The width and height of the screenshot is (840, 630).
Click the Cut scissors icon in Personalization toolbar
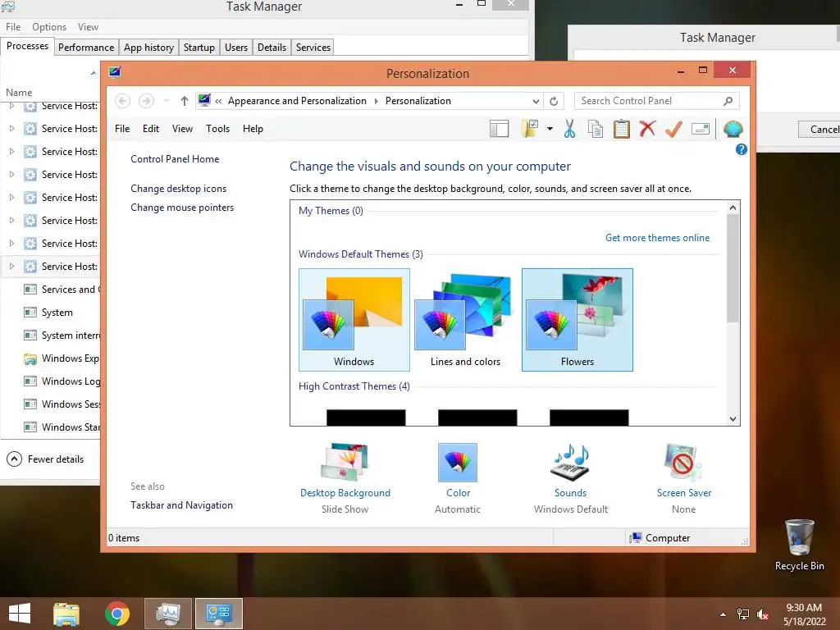[x=569, y=129]
